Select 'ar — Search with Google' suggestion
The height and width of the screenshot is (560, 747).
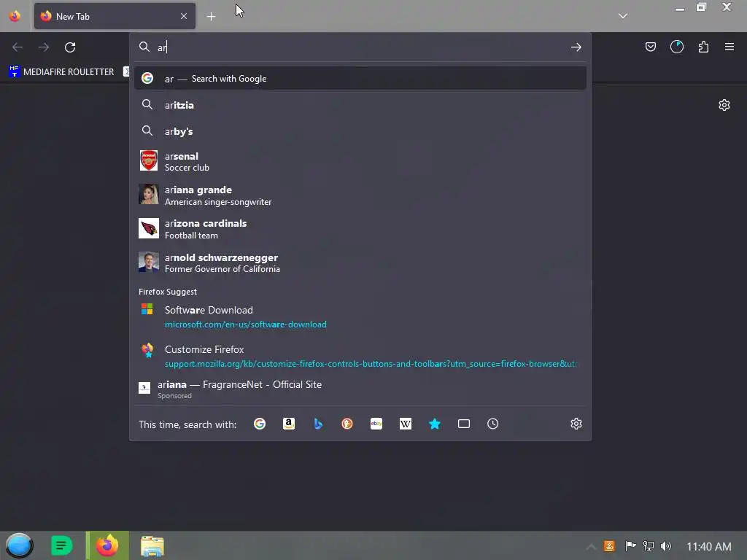(x=360, y=79)
